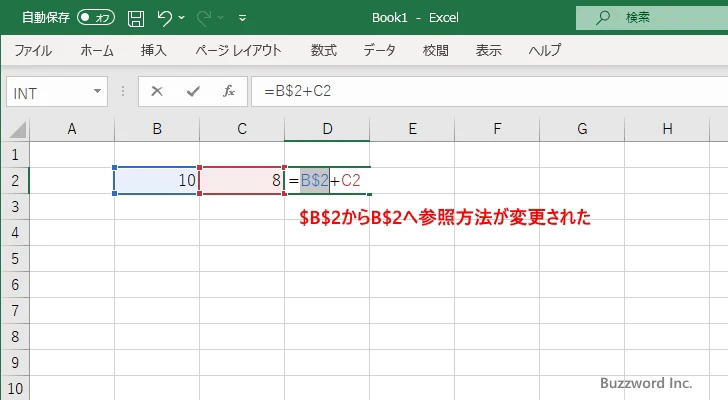728x400 pixels.
Task: Select row 2 header
Action: coord(15,181)
